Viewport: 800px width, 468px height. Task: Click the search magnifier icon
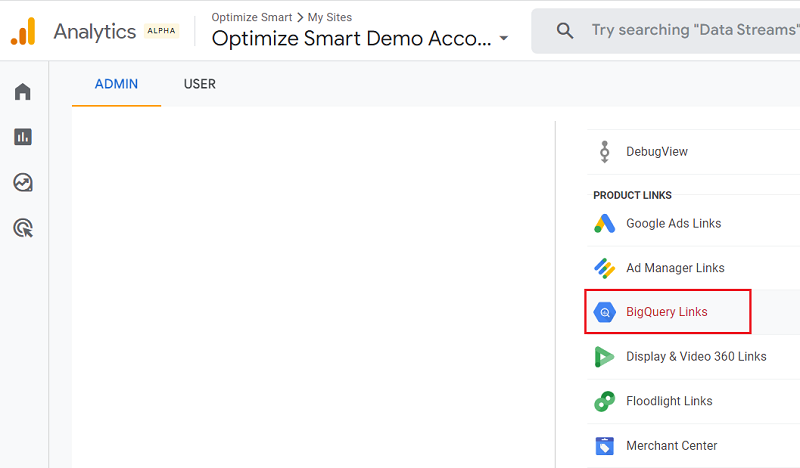pos(565,31)
